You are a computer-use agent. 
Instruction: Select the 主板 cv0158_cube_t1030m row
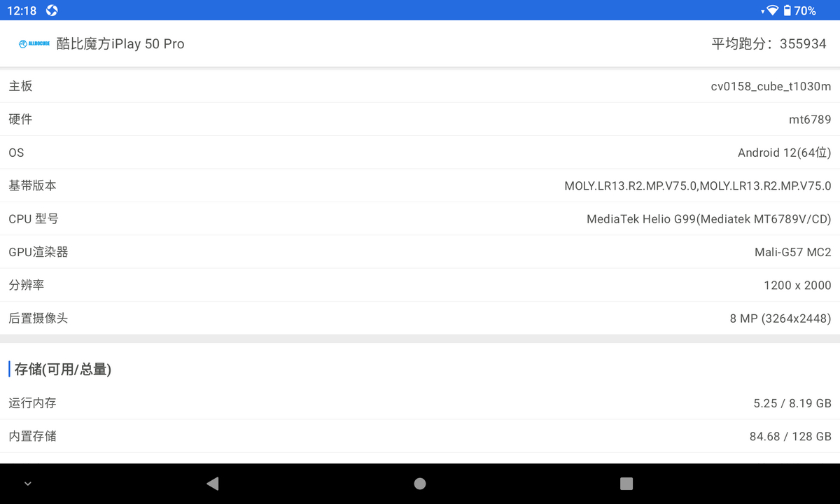[420, 86]
